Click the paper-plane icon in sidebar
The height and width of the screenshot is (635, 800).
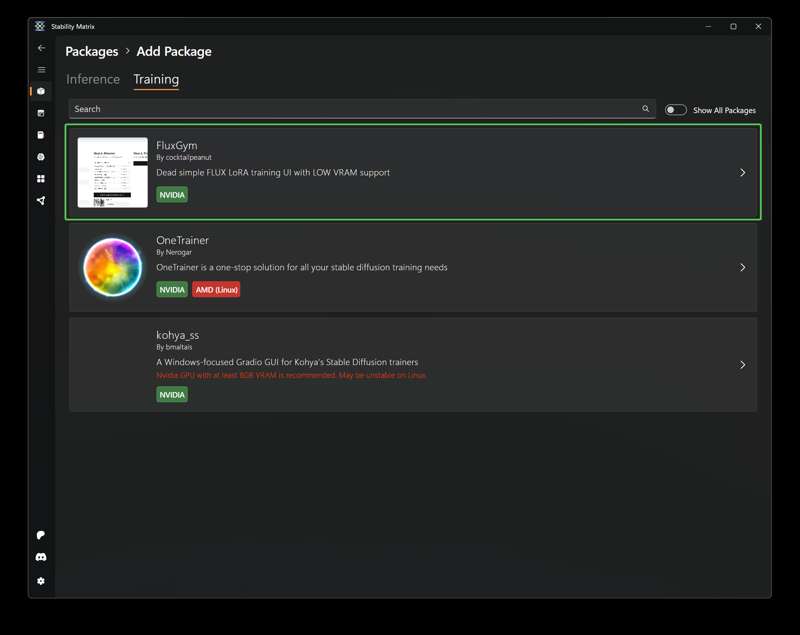click(x=41, y=201)
